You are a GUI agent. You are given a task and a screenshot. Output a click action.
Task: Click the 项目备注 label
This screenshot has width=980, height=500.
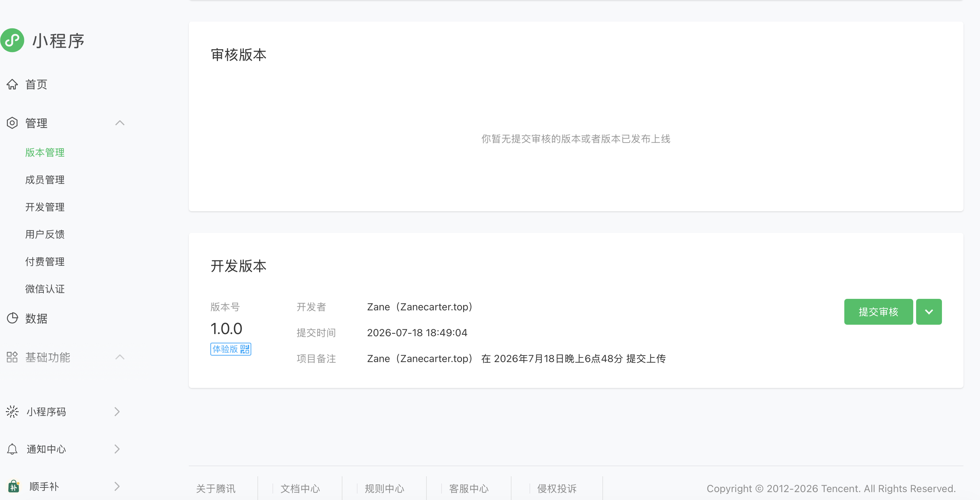coord(316,358)
